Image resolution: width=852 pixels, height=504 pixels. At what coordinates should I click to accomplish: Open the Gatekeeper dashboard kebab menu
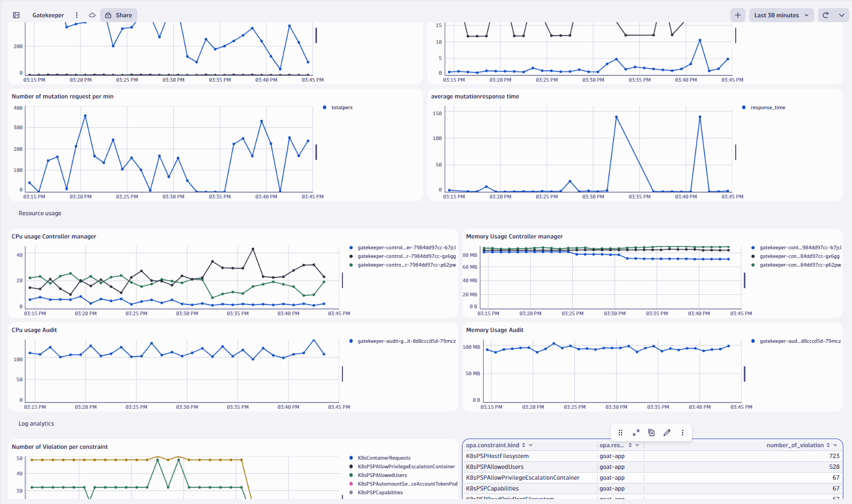click(x=77, y=15)
